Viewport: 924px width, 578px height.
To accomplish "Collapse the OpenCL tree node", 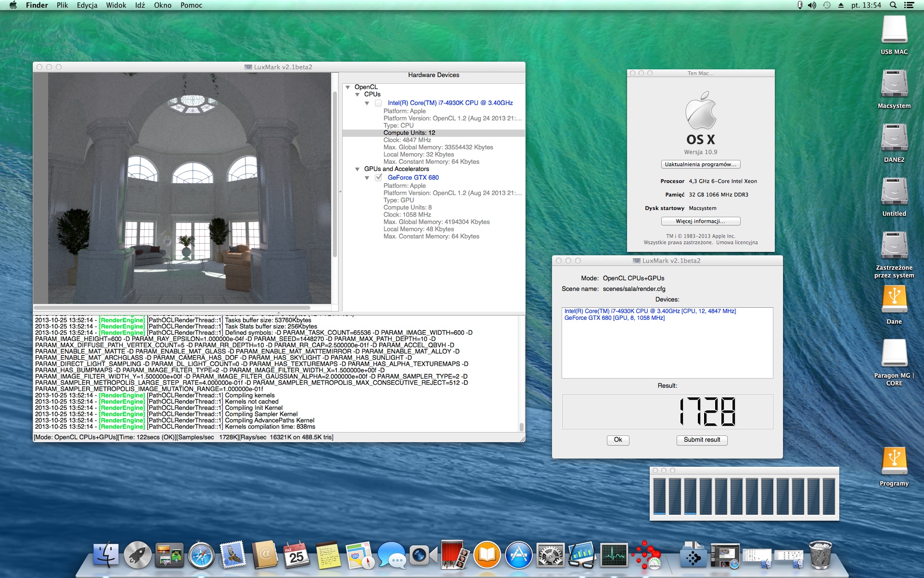I will click(347, 87).
